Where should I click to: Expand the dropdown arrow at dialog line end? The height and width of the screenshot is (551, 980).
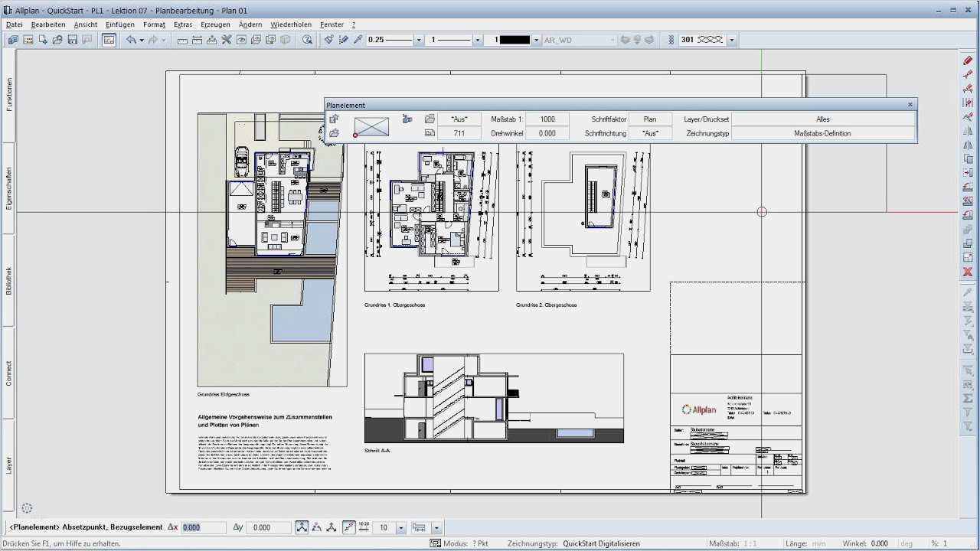(x=436, y=527)
